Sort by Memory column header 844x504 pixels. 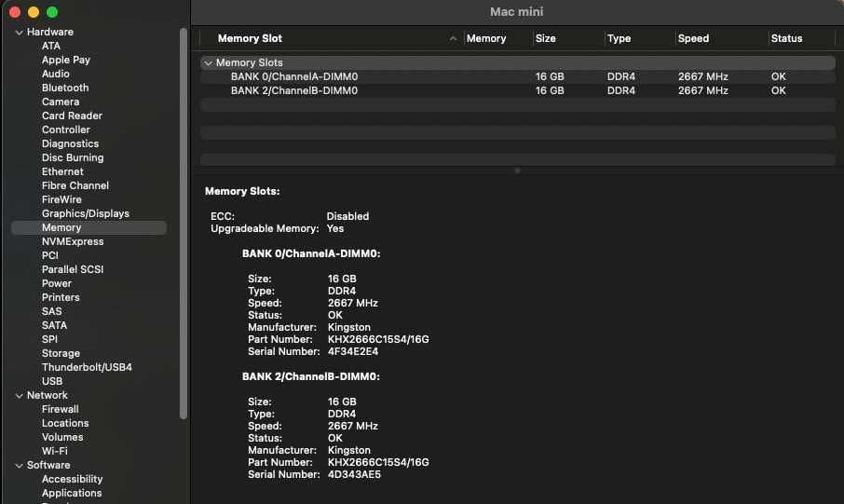486,39
